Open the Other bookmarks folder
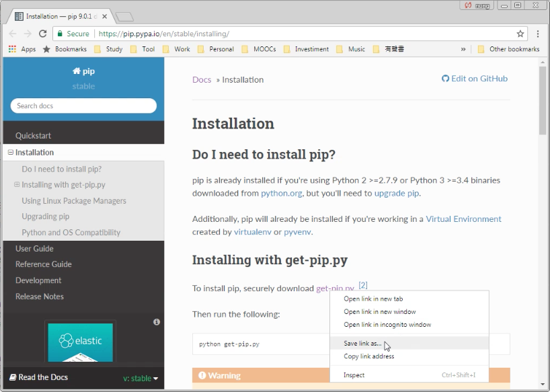 [508, 49]
